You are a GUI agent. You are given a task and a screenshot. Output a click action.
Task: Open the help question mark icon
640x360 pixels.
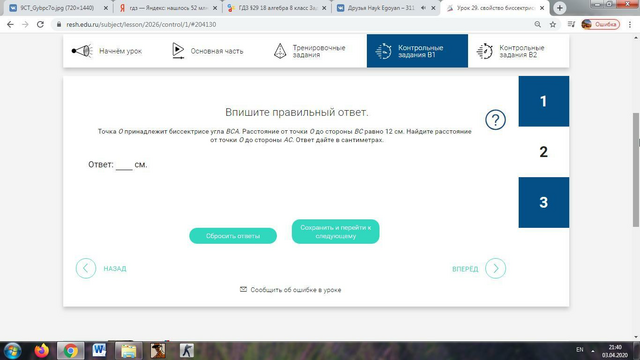point(495,120)
